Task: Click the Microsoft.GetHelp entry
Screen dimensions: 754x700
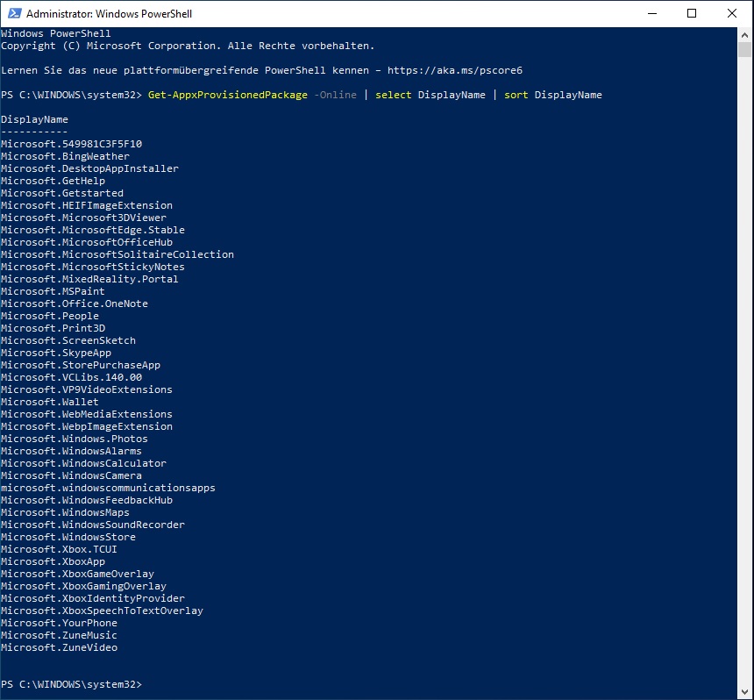Action: [53, 181]
